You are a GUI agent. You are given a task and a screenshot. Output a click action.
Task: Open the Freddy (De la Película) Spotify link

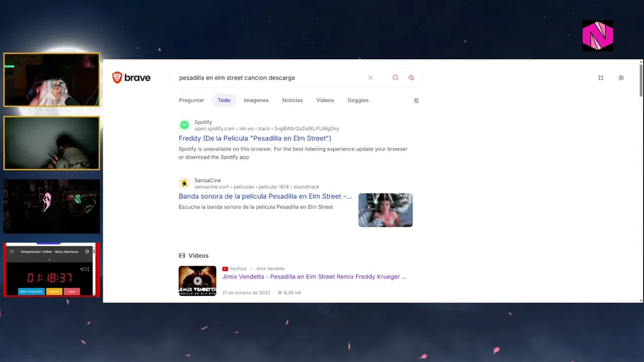coord(255,138)
